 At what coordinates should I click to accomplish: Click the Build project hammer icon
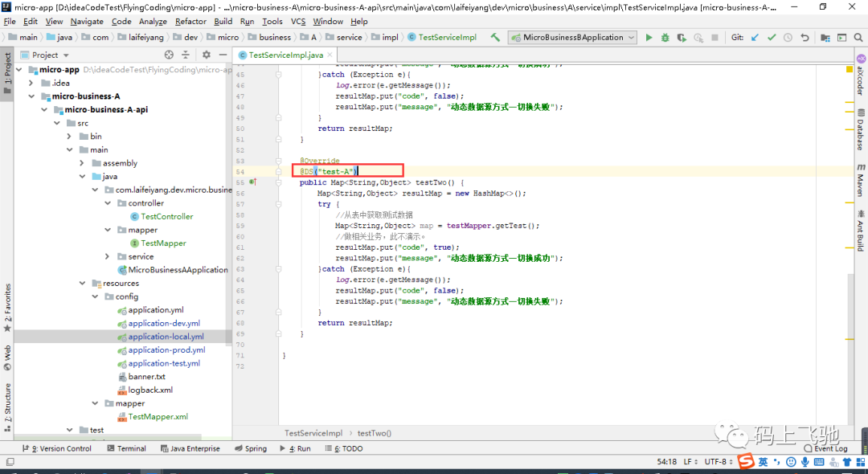tap(495, 38)
